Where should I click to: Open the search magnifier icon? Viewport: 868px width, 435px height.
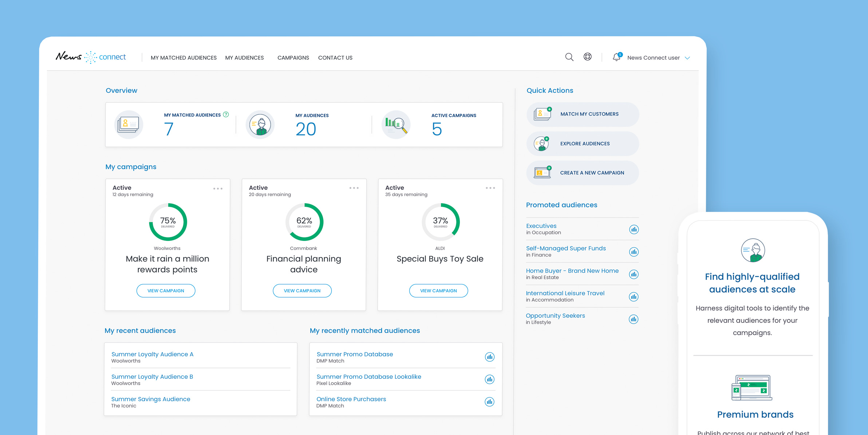click(569, 57)
